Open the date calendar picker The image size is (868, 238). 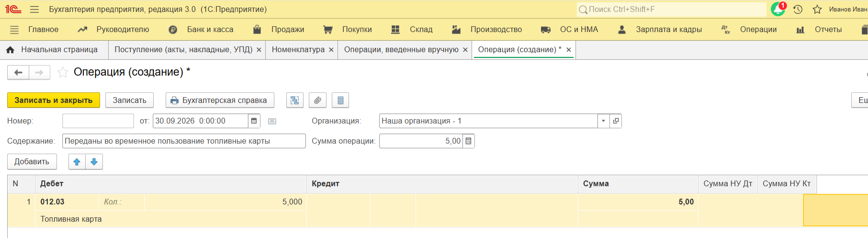pyautogui.click(x=254, y=121)
